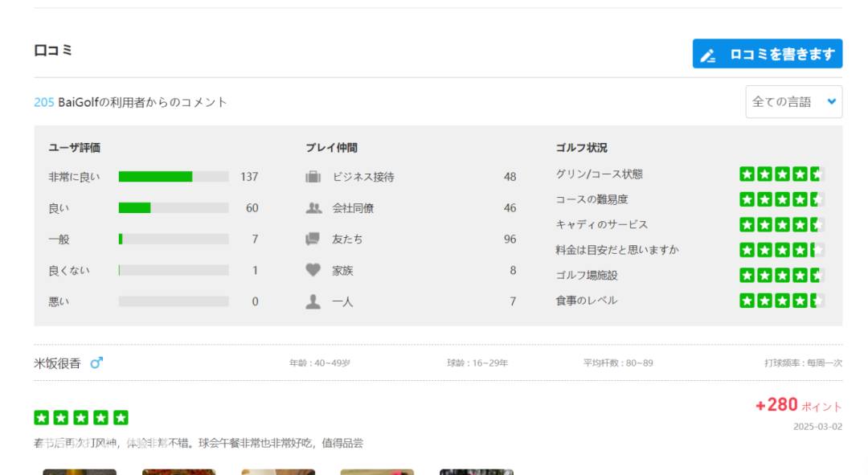Click the +280 ポイント points label
868x475 pixels.
tap(797, 405)
